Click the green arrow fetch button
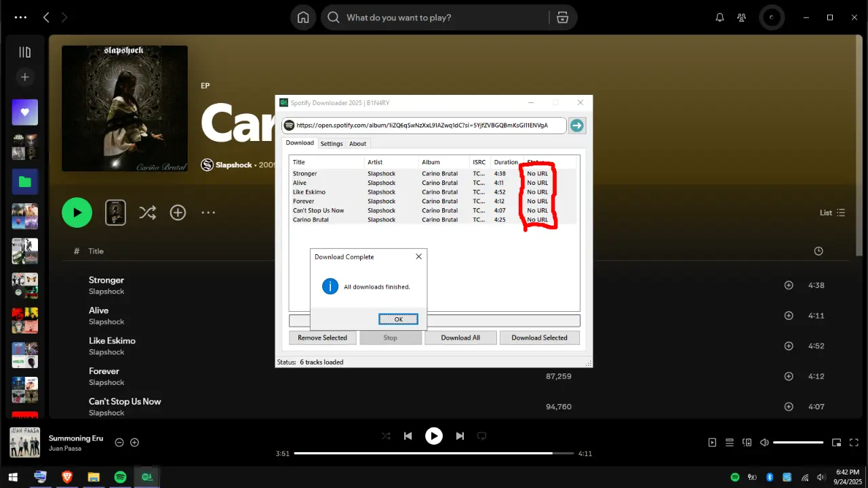868x488 pixels. click(577, 125)
